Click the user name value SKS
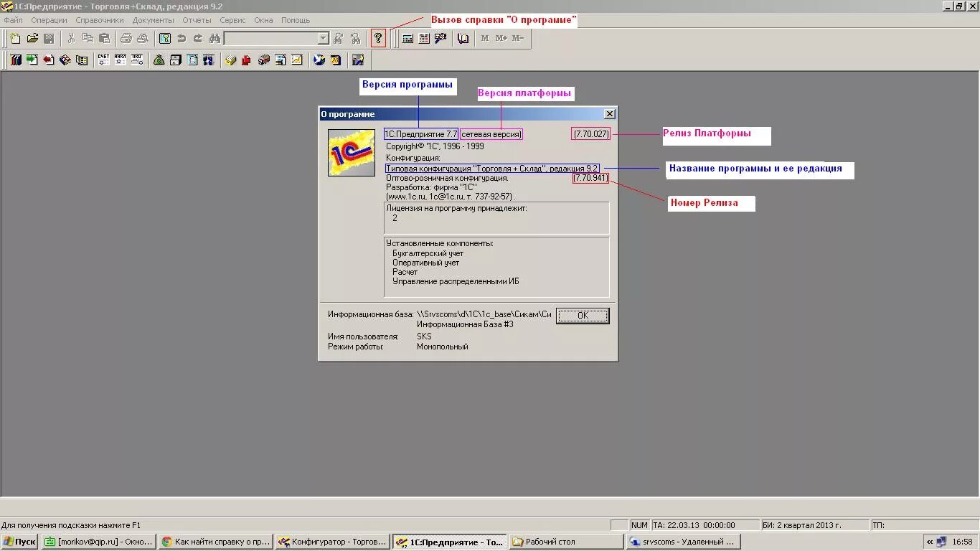 424,336
